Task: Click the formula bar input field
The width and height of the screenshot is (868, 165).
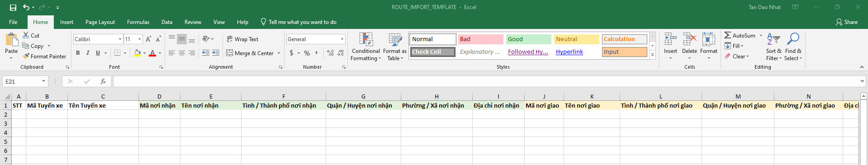Action: tap(486, 81)
